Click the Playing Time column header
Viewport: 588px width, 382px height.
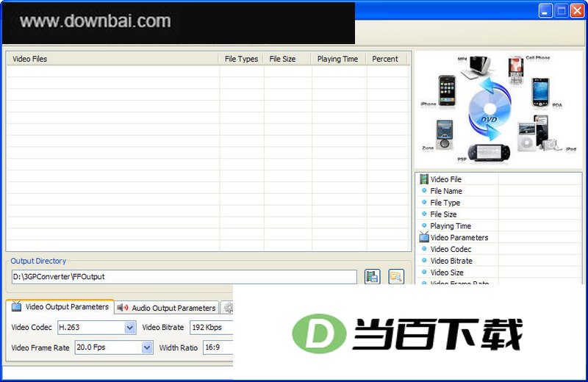[x=339, y=59]
